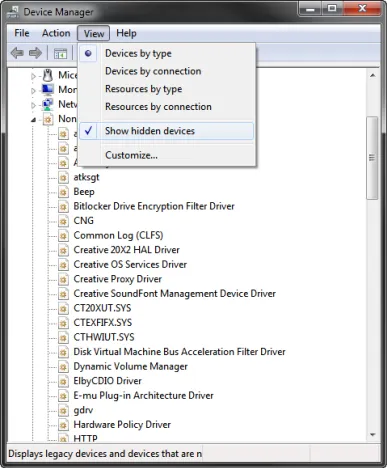The width and height of the screenshot is (387, 468).
Task: Select the gdrv entry
Action: (83, 410)
